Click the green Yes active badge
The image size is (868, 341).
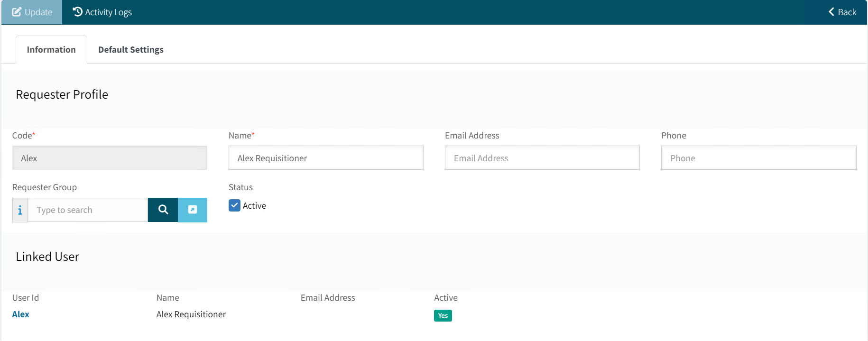click(443, 316)
